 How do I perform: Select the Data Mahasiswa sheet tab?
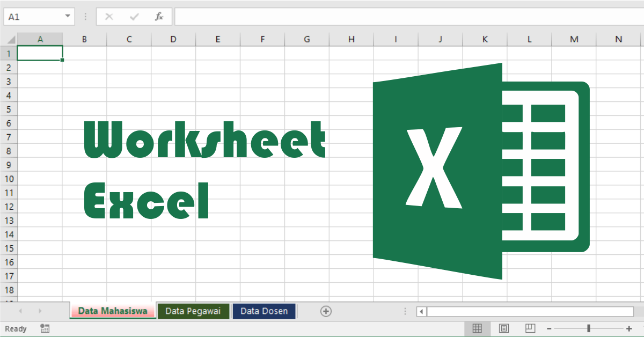click(x=113, y=311)
